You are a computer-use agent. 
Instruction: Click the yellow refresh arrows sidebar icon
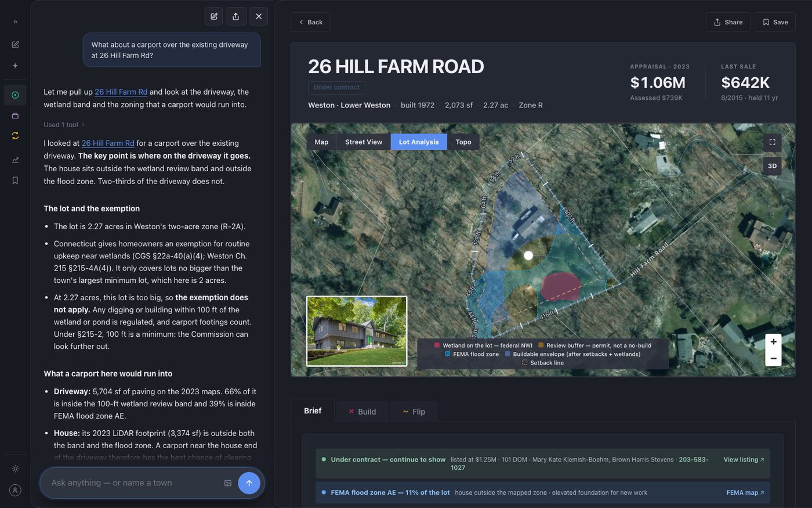click(x=15, y=135)
